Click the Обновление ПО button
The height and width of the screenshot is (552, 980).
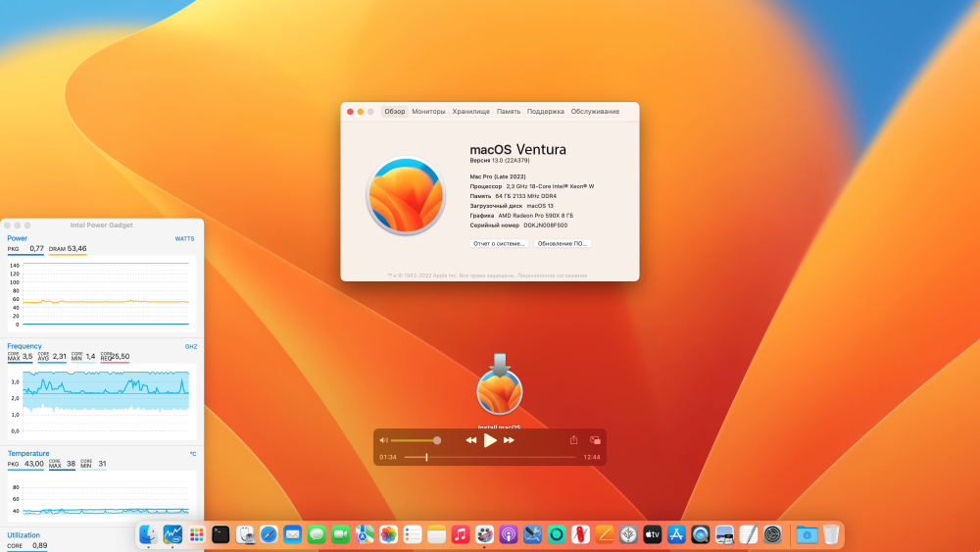562,243
